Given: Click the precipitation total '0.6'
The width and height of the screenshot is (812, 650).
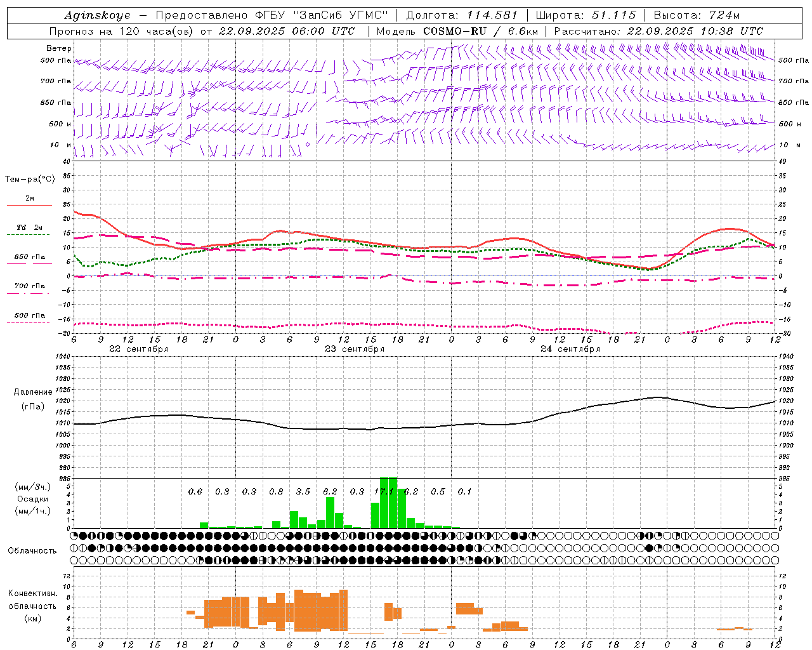Looking at the screenshot, I should point(195,492).
